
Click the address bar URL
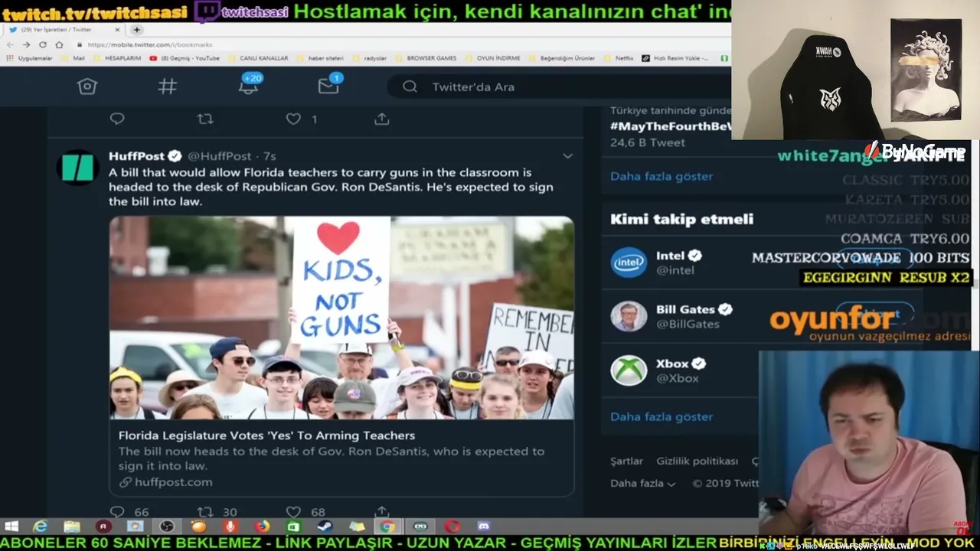150,44
